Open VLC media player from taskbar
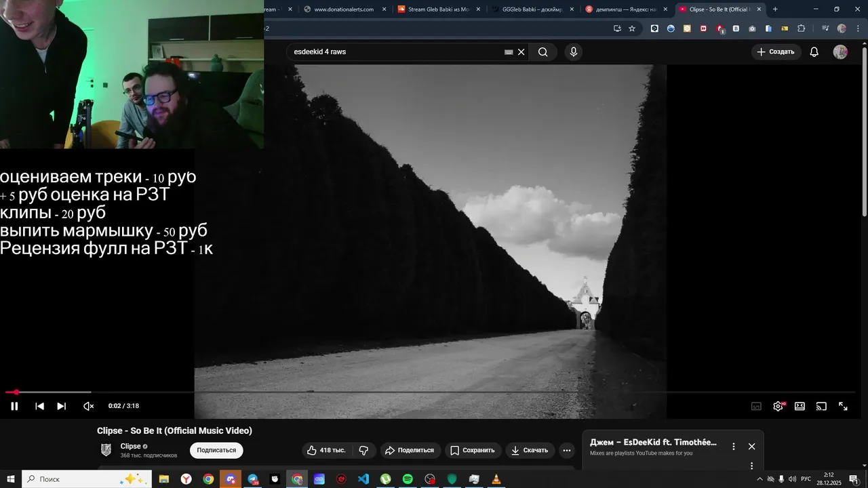This screenshot has height=488, width=868. tap(496, 479)
